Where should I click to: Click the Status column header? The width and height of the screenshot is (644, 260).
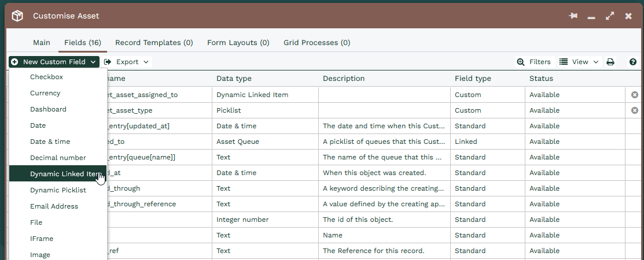click(542, 79)
